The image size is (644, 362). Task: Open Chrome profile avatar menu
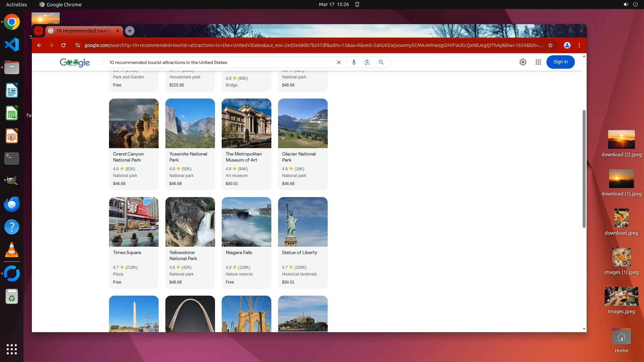(x=567, y=45)
